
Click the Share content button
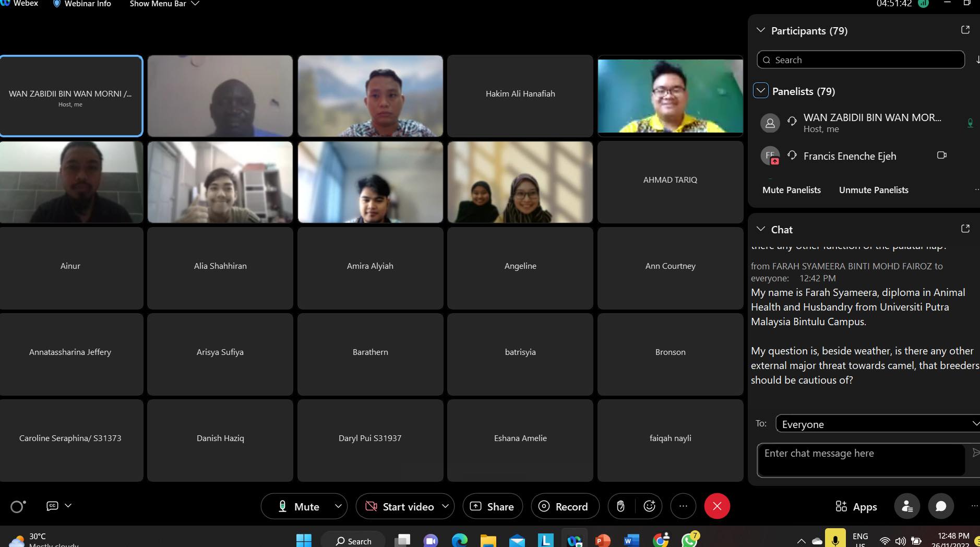tap(492, 506)
